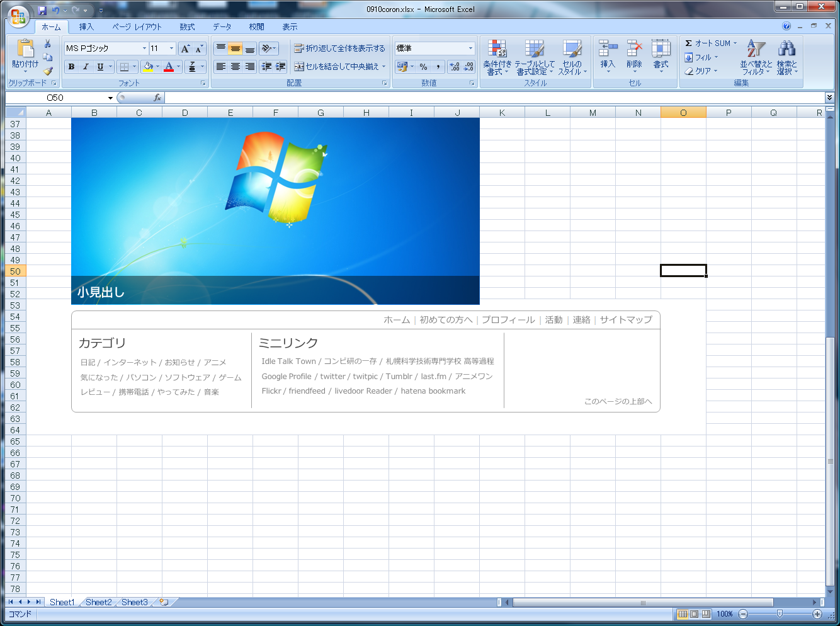Open the 挿入 ribbon tab

point(86,27)
